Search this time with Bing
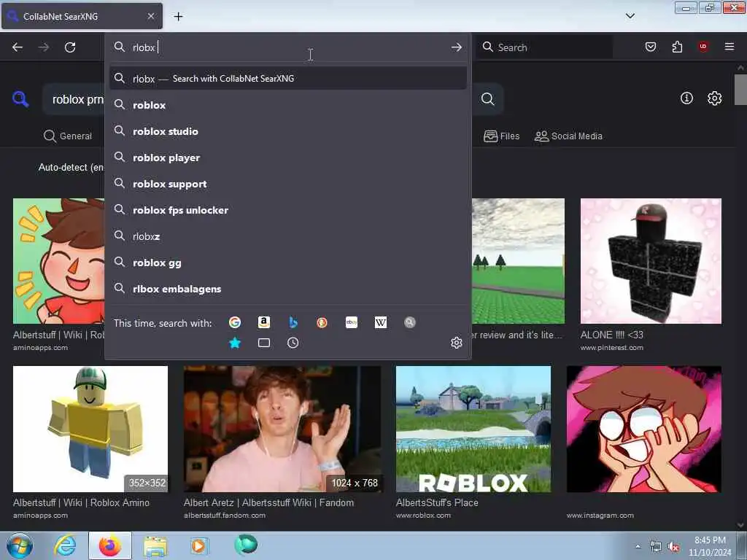Screen dimensions: 747x560 tap(293, 322)
